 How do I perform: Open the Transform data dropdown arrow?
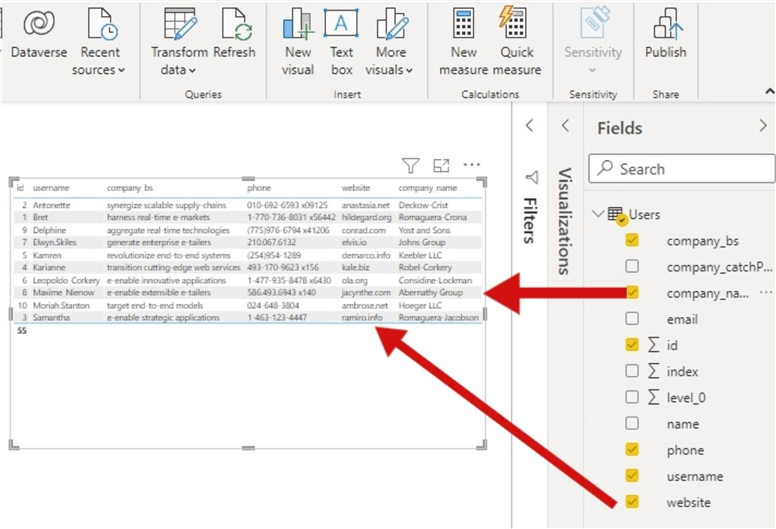pos(193,70)
